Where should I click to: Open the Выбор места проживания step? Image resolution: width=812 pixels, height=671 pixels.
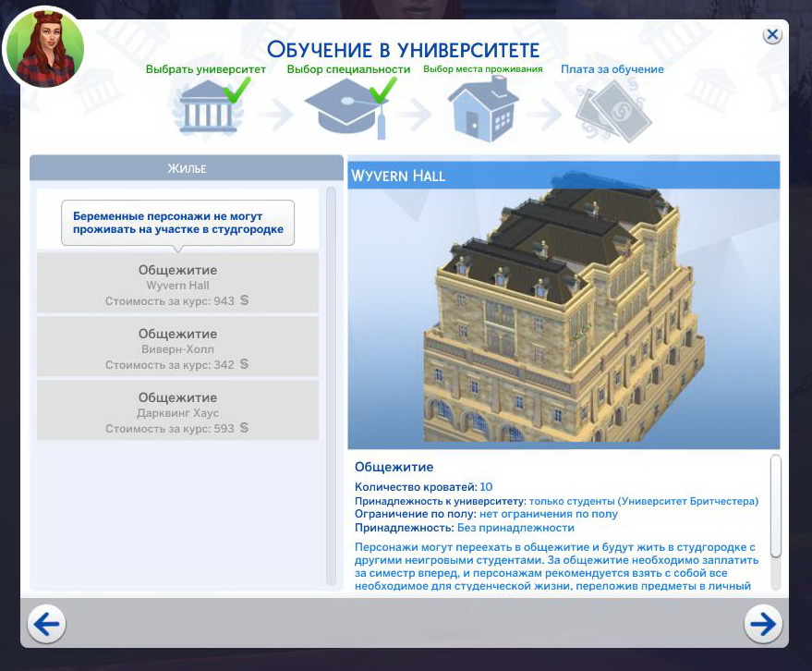(x=482, y=69)
